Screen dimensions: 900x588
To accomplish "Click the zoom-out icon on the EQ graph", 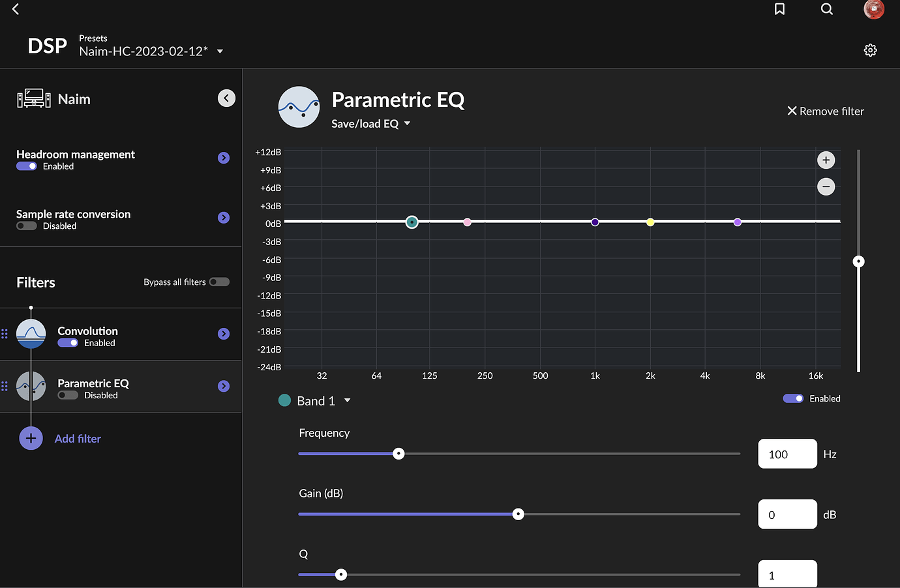I will pos(826,186).
